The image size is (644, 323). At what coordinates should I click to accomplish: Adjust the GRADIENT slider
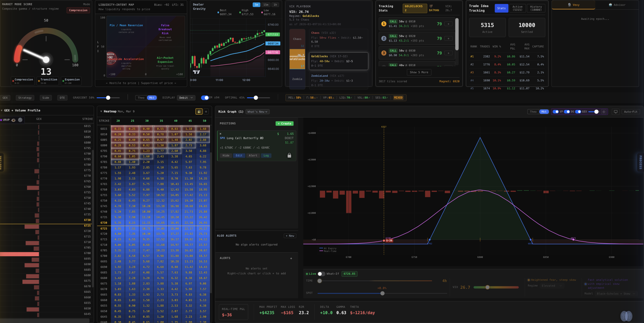tap(108, 98)
